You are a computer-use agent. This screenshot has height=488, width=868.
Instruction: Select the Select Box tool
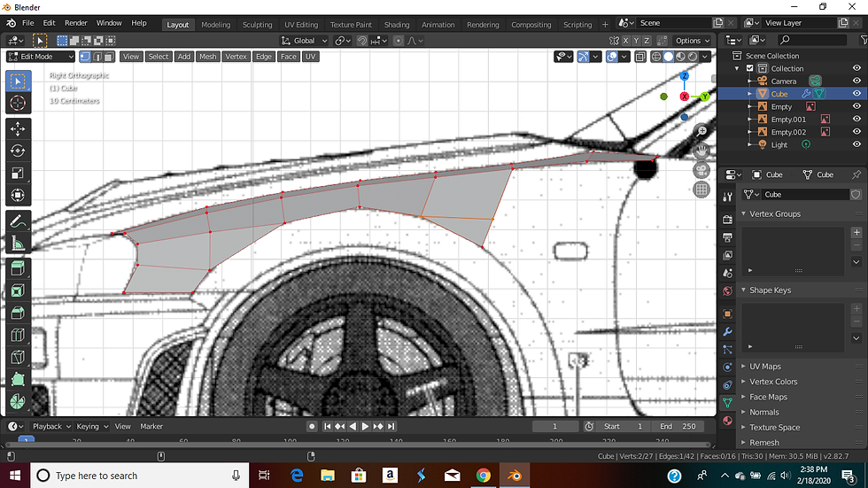(x=18, y=81)
